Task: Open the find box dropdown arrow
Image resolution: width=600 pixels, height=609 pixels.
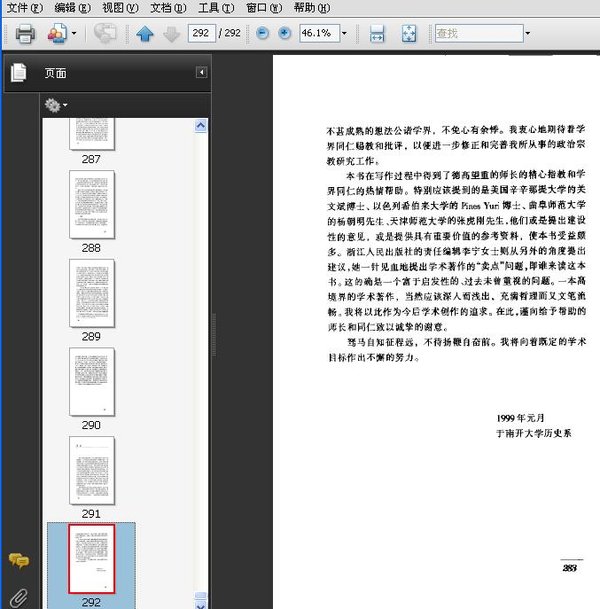Action: [527, 33]
